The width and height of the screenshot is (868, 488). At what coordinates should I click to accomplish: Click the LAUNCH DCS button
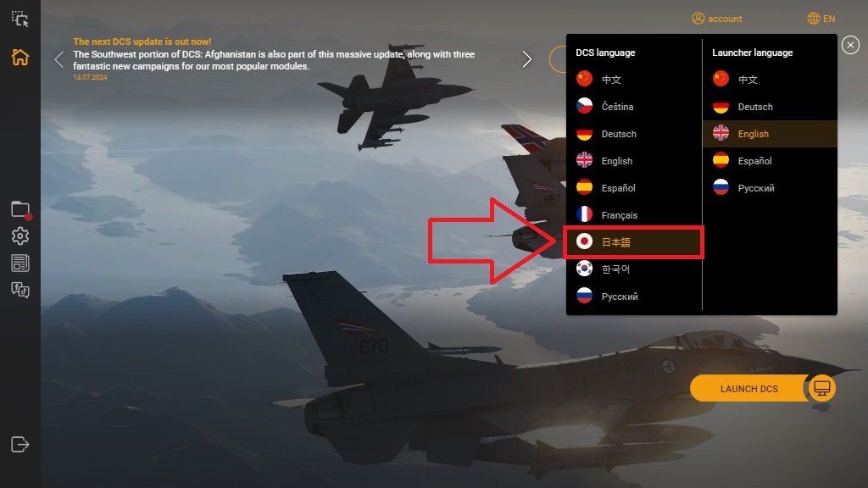point(749,388)
